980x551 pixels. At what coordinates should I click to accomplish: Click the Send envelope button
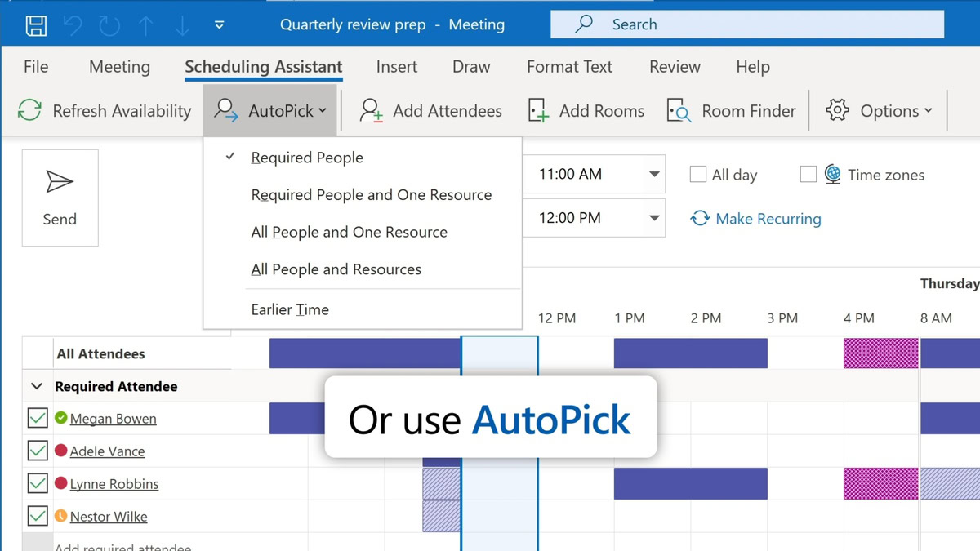60,198
